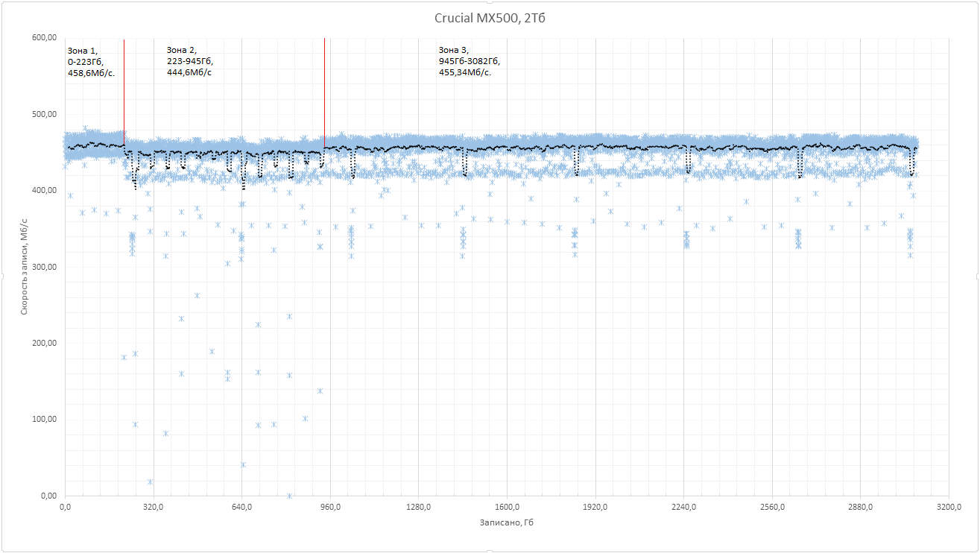Click the "0,00" vertical axis label

click(x=50, y=496)
